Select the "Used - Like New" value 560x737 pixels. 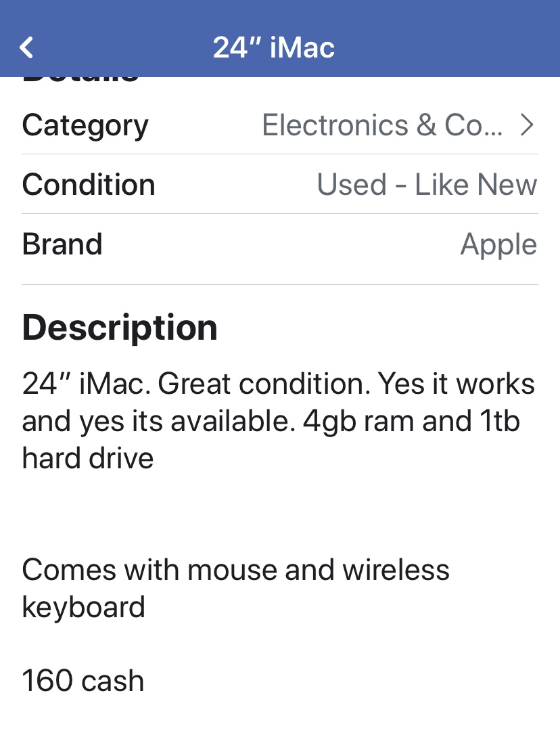427,185
